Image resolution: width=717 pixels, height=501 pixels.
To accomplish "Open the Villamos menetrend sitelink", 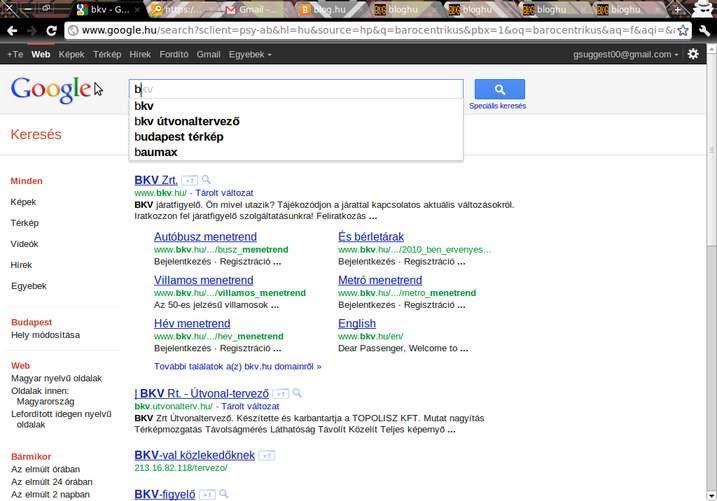I will [x=203, y=280].
